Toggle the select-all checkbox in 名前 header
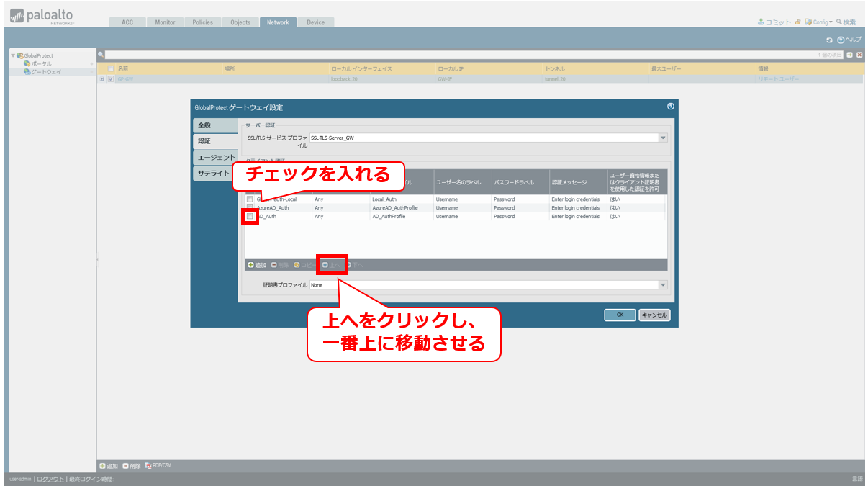The width and height of the screenshot is (868, 486). point(111,68)
